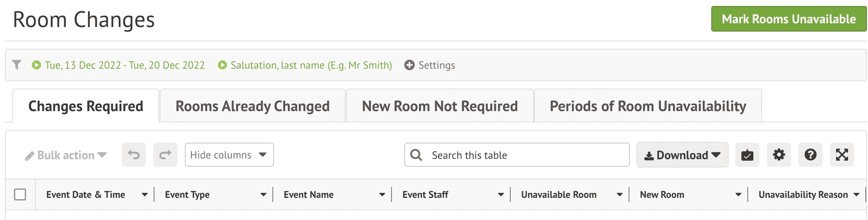Expand the Bulk action menu
The width and height of the screenshot is (868, 220).
click(x=66, y=155)
